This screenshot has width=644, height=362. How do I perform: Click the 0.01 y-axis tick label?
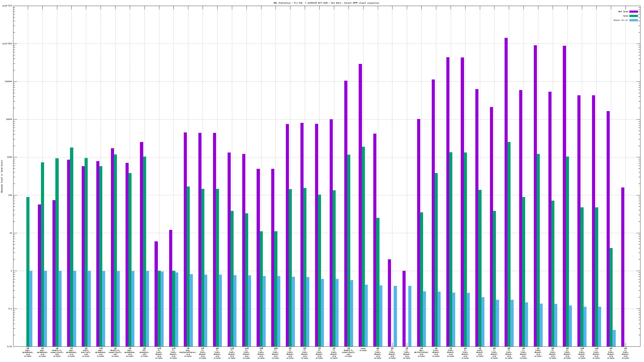coord(9,346)
